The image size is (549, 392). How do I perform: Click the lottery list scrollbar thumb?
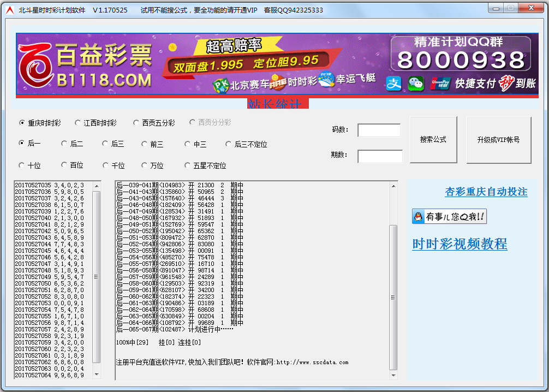click(97, 277)
